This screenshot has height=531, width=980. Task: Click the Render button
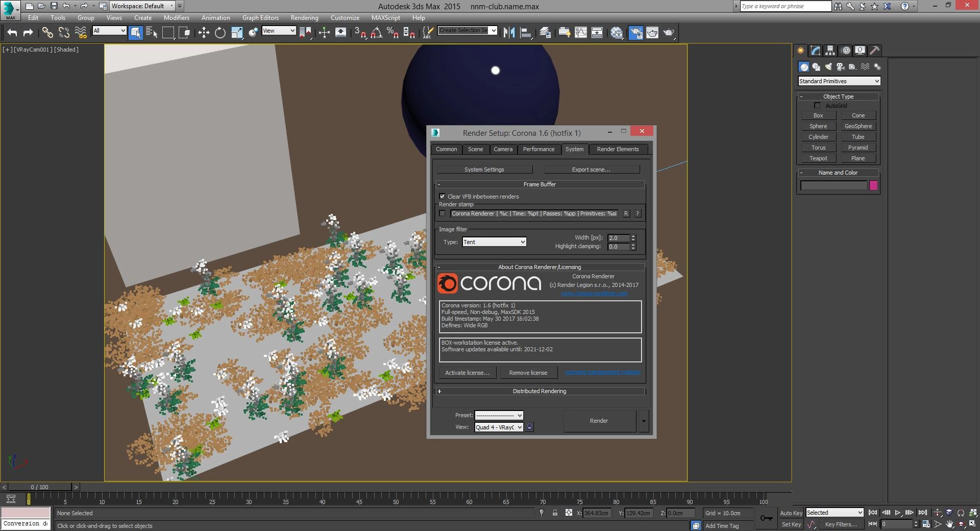599,421
